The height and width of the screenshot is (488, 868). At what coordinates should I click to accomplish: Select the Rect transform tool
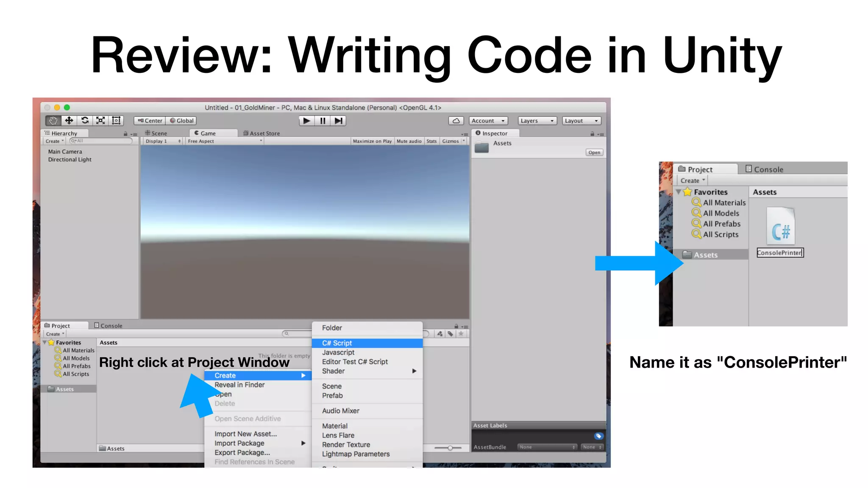click(x=116, y=121)
